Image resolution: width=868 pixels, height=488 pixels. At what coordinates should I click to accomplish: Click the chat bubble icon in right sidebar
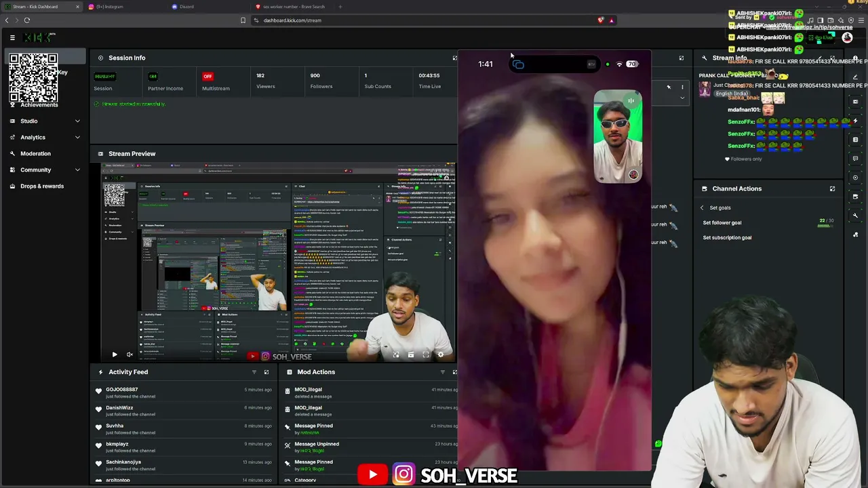pos(856,159)
